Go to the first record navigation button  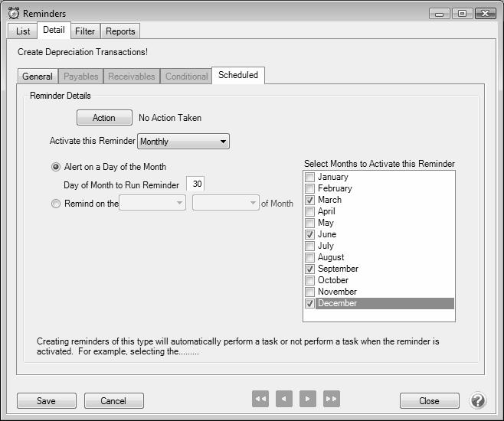pos(260,399)
